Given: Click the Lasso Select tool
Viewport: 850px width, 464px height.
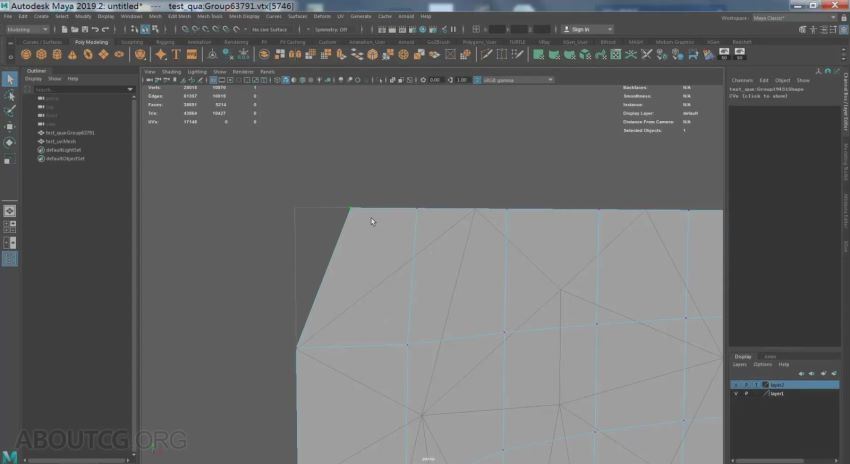Looking at the screenshot, I should coord(10,95).
